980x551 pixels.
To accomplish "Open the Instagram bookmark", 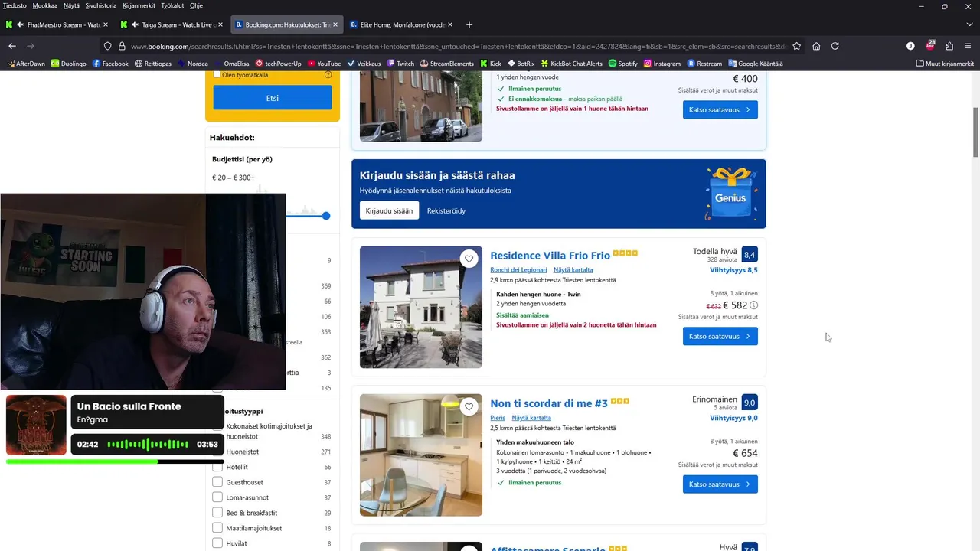I will 662,64.
